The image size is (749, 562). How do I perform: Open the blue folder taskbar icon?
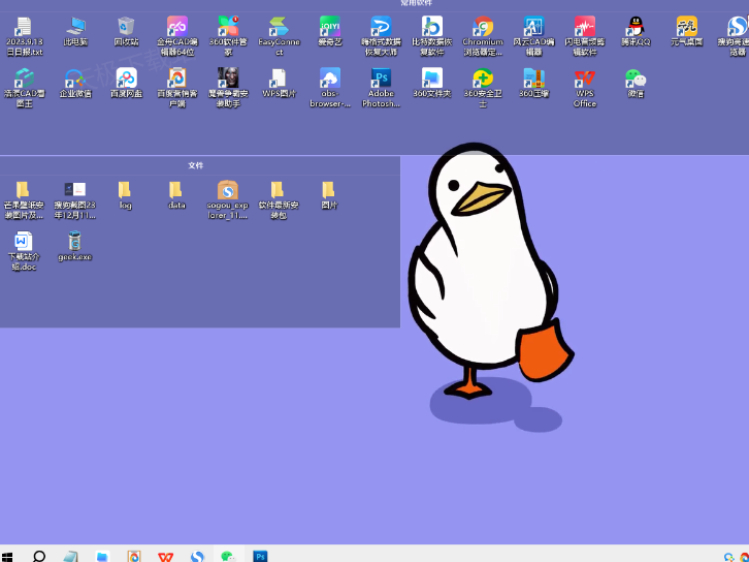tap(102, 556)
